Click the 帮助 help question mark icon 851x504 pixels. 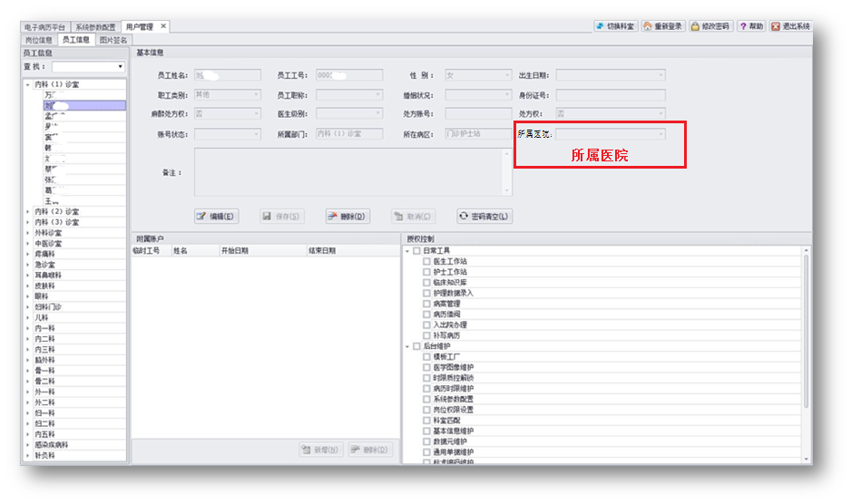pyautogui.click(x=743, y=26)
